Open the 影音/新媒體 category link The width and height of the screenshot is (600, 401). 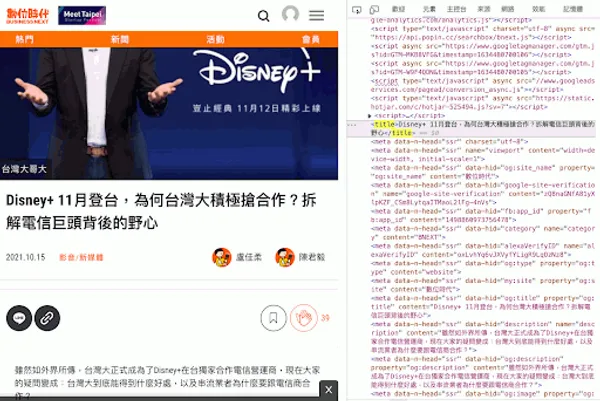pyautogui.click(x=81, y=257)
